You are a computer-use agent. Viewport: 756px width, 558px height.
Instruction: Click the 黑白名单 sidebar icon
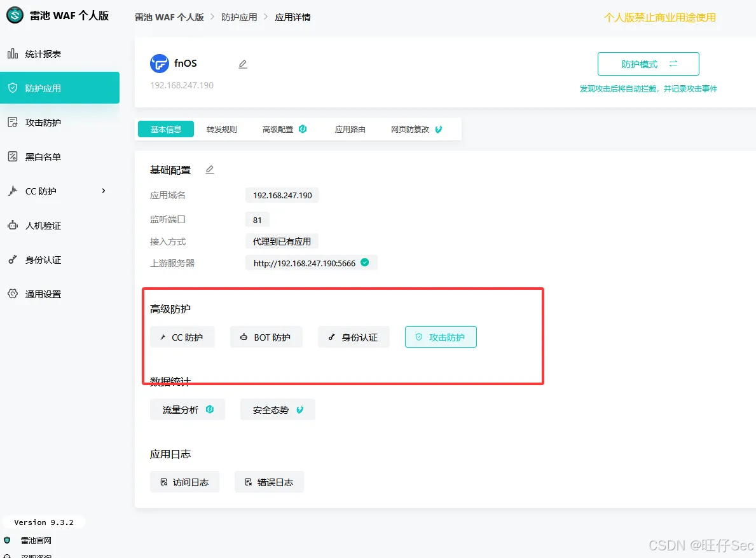pyautogui.click(x=13, y=156)
